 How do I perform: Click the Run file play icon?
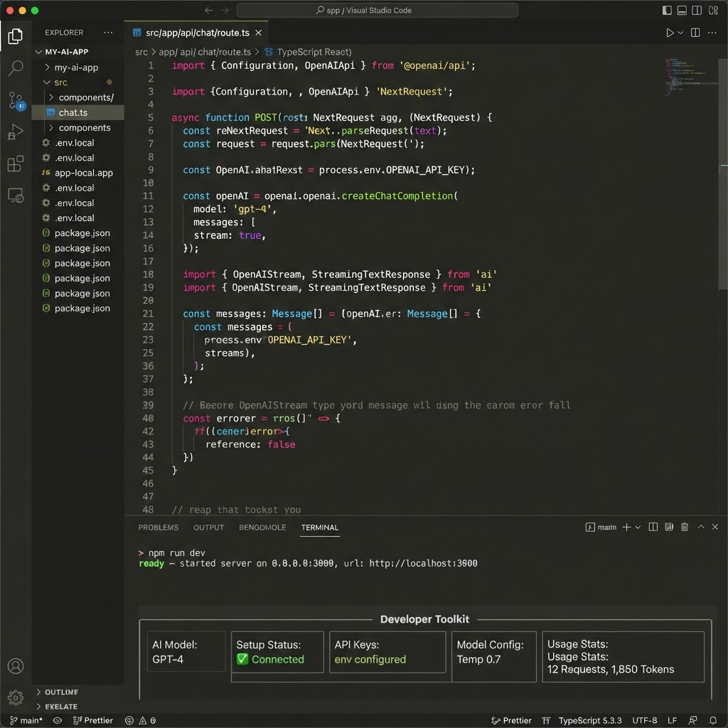point(670,33)
